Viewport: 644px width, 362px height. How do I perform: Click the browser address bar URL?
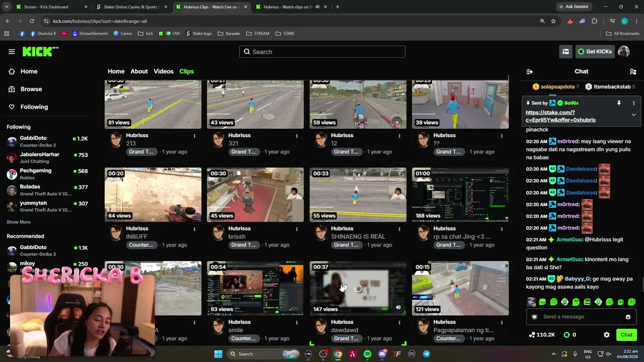point(100,21)
